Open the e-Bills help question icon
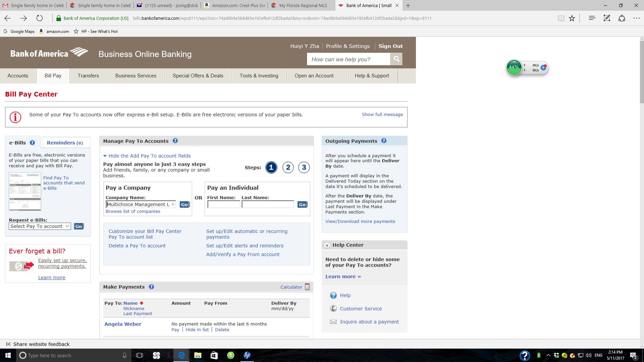The width and height of the screenshot is (644, 362). tap(32, 143)
